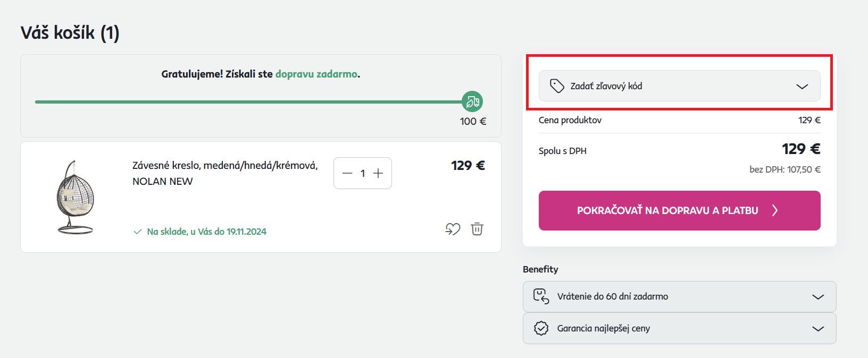The image size is (868, 358).
Task: Click the 60-day return icon
Action: click(541, 296)
